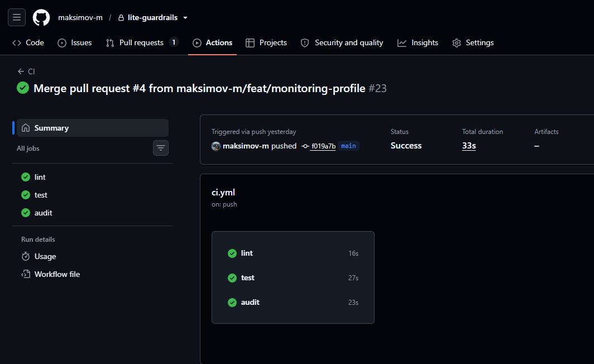Click the run number #23
The width and height of the screenshot is (594, 364).
378,88
